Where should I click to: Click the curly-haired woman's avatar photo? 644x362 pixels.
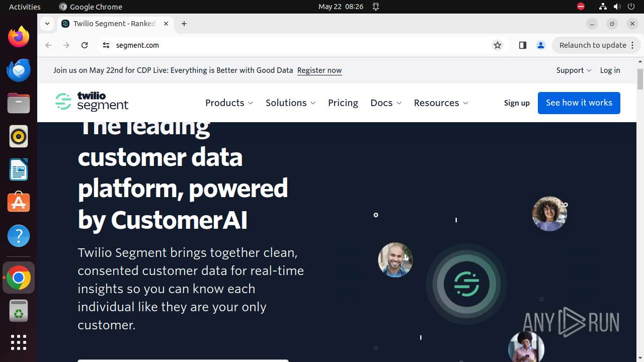(x=549, y=214)
